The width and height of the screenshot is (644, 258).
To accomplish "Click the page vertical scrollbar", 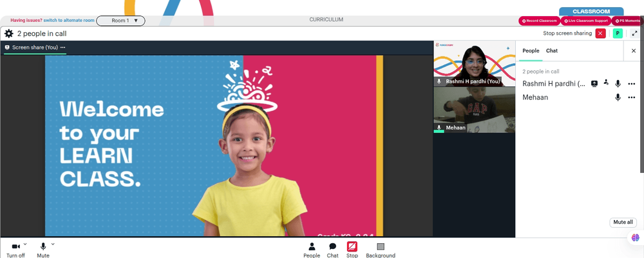I will click(642, 95).
